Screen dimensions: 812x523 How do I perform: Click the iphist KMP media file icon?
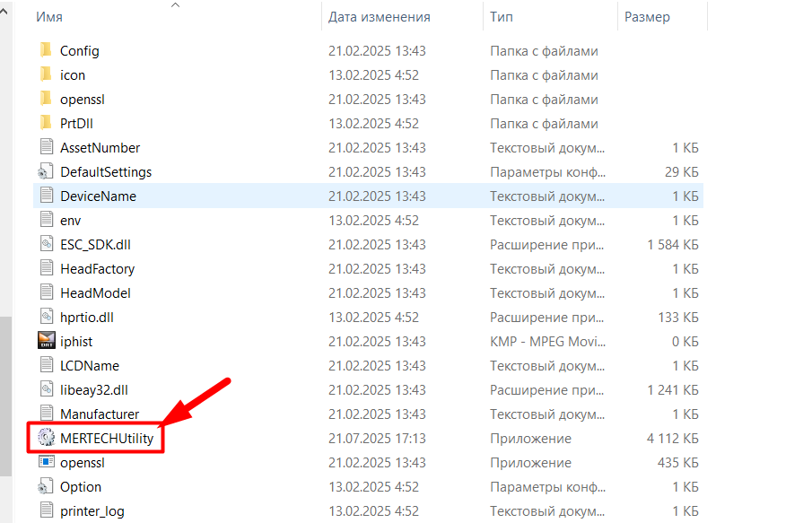click(x=46, y=341)
